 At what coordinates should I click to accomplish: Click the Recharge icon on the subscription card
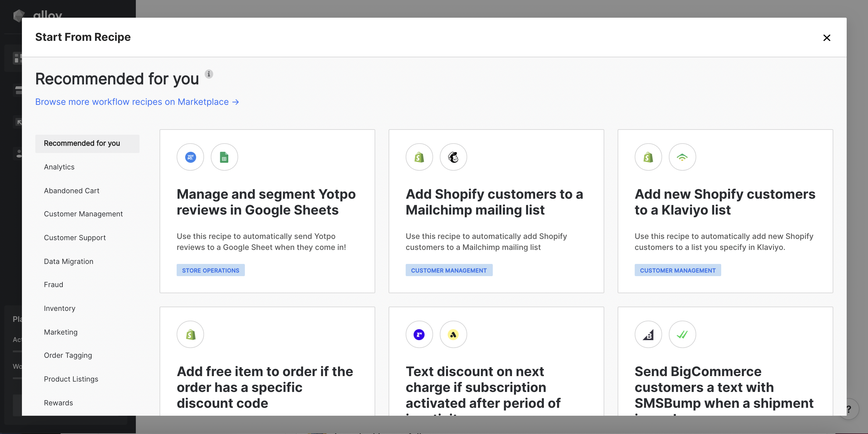[x=419, y=335]
